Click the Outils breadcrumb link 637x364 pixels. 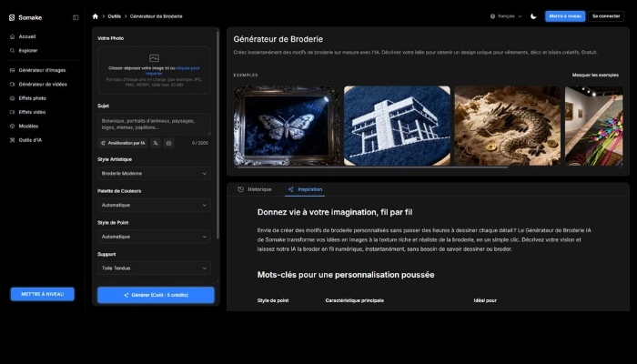pyautogui.click(x=114, y=16)
